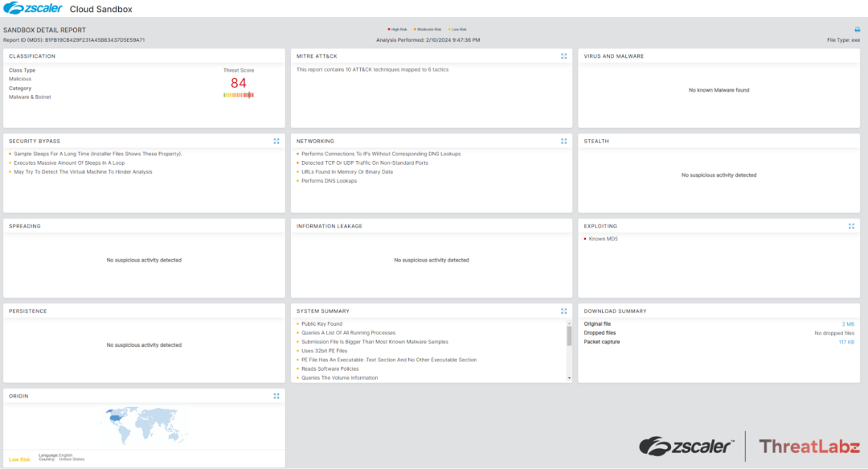The height and width of the screenshot is (469, 868).
Task: Expand the Security Bypass panel
Action: tap(276, 141)
